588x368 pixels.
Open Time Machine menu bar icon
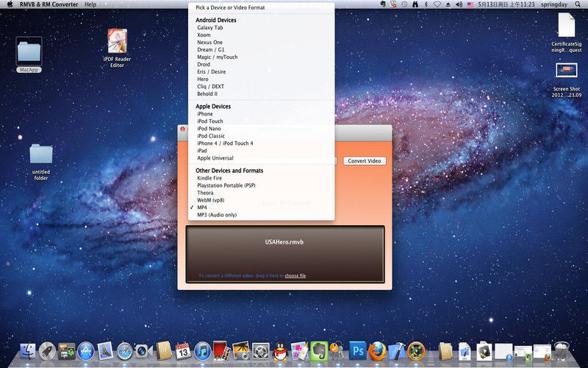[404, 4]
